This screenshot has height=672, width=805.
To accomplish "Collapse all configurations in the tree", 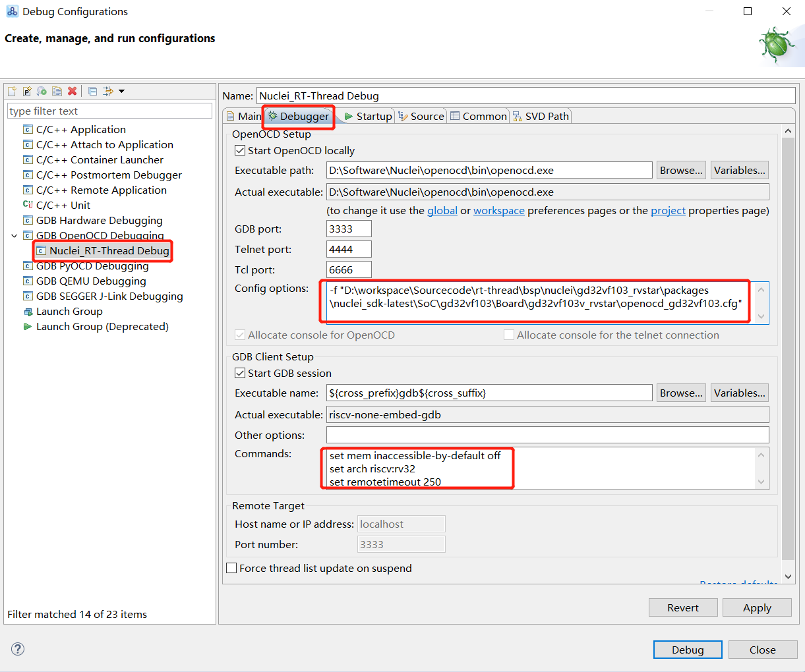I will tap(93, 92).
